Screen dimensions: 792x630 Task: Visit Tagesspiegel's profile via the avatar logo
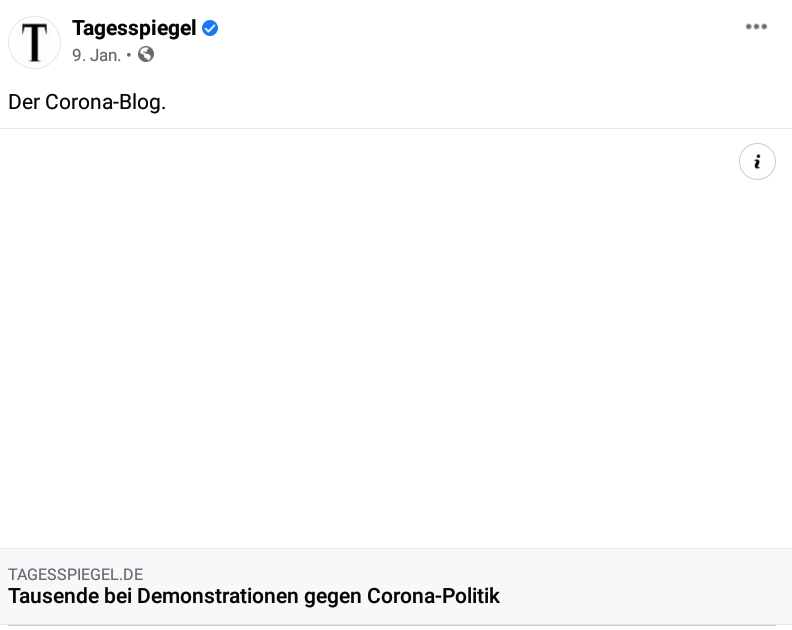tap(34, 42)
